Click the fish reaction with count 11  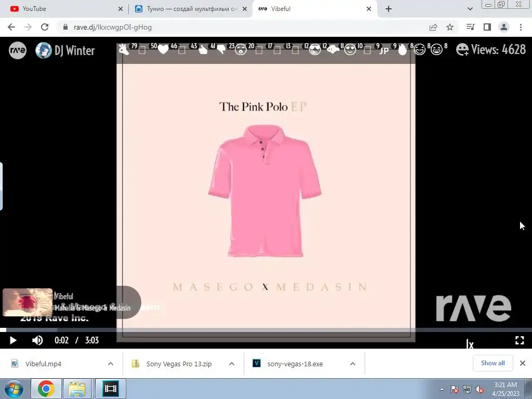pyautogui.click(x=333, y=50)
